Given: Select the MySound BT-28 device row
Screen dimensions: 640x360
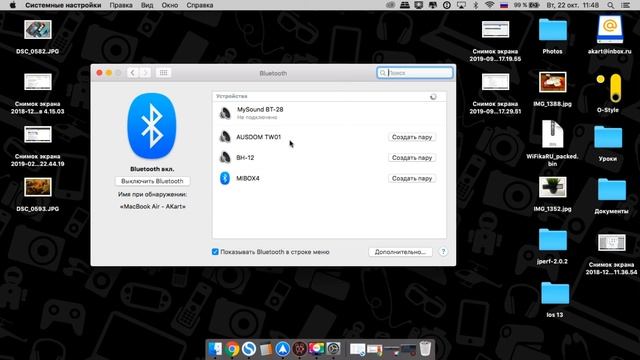Looking at the screenshot, I should tap(329, 113).
